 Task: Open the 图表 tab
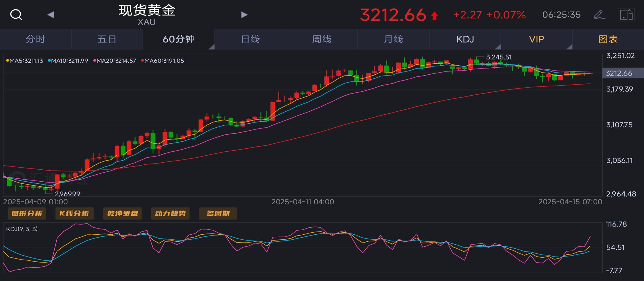tap(608, 39)
